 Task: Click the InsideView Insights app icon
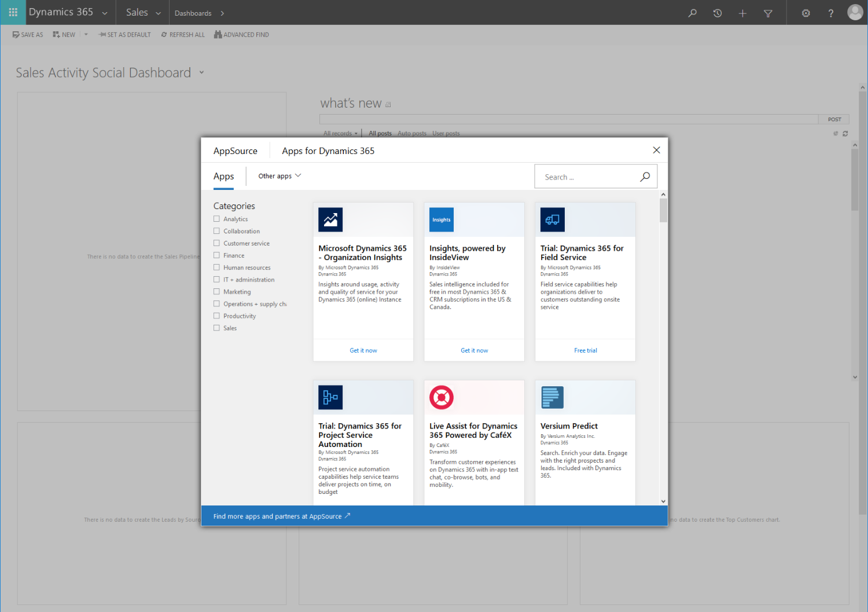[442, 219]
